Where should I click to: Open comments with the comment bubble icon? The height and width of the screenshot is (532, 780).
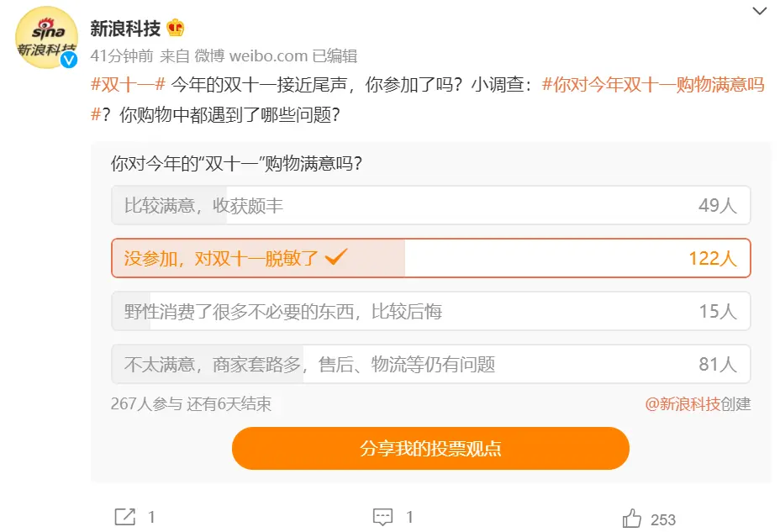point(382,517)
